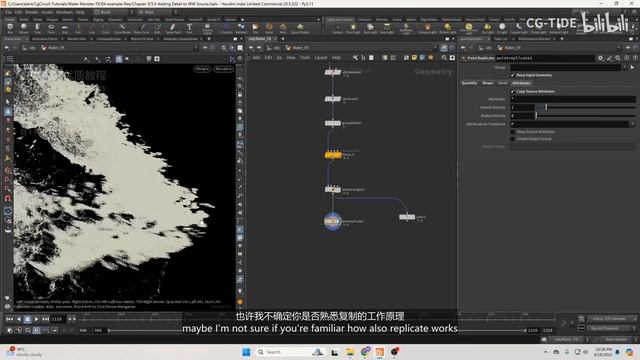Switch to the Geometry Spreadsheet tab

point(180,39)
